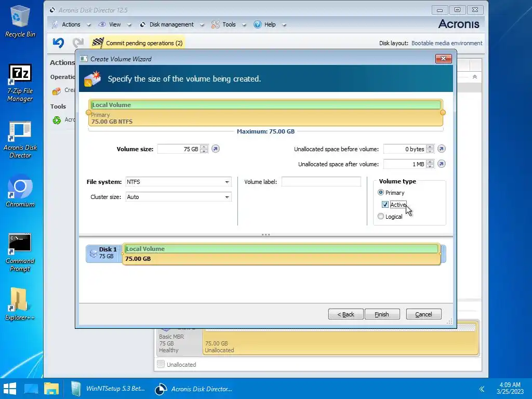532x399 pixels.
Task: Open Recycle Bin on desktop
Action: 20,21
